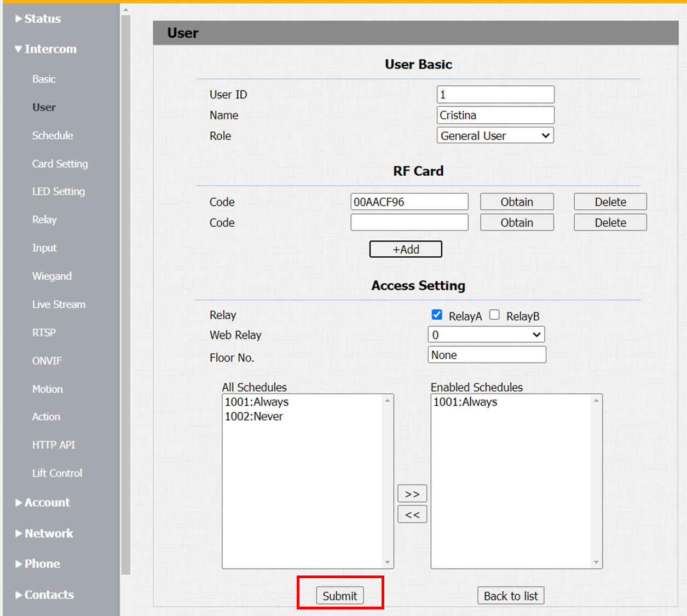
Task: Go to Schedule settings
Action: point(53,135)
